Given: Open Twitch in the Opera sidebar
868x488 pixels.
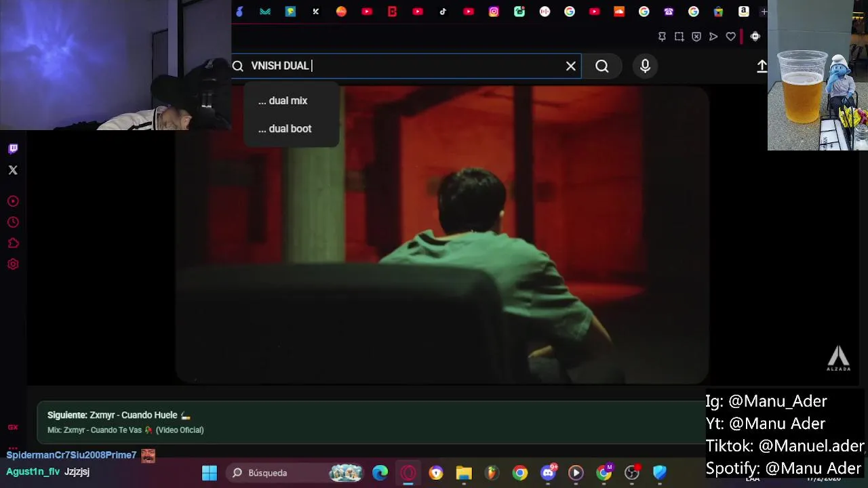Looking at the screenshot, I should tap(13, 148).
